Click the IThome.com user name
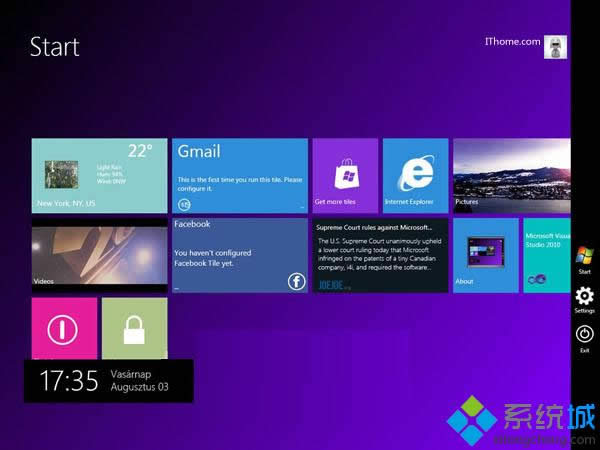This screenshot has width=600, height=450. tap(512, 42)
